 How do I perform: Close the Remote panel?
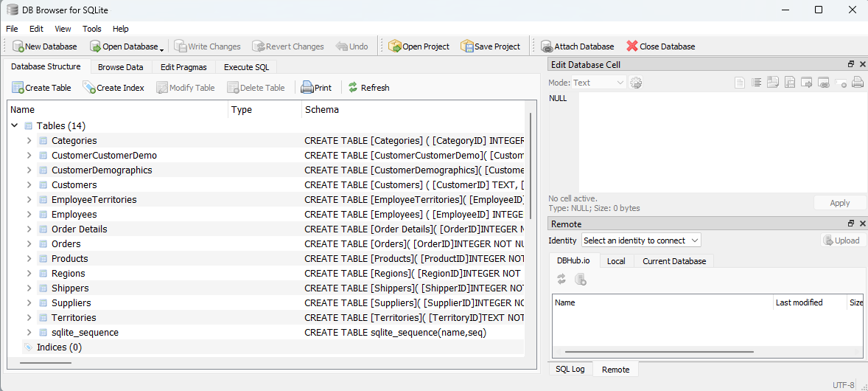[x=861, y=224]
